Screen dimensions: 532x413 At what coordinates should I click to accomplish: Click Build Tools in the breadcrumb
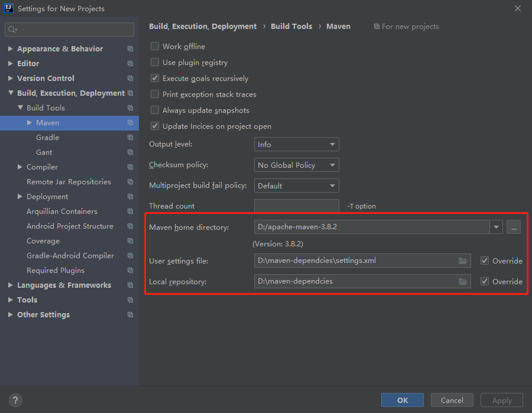tap(291, 27)
